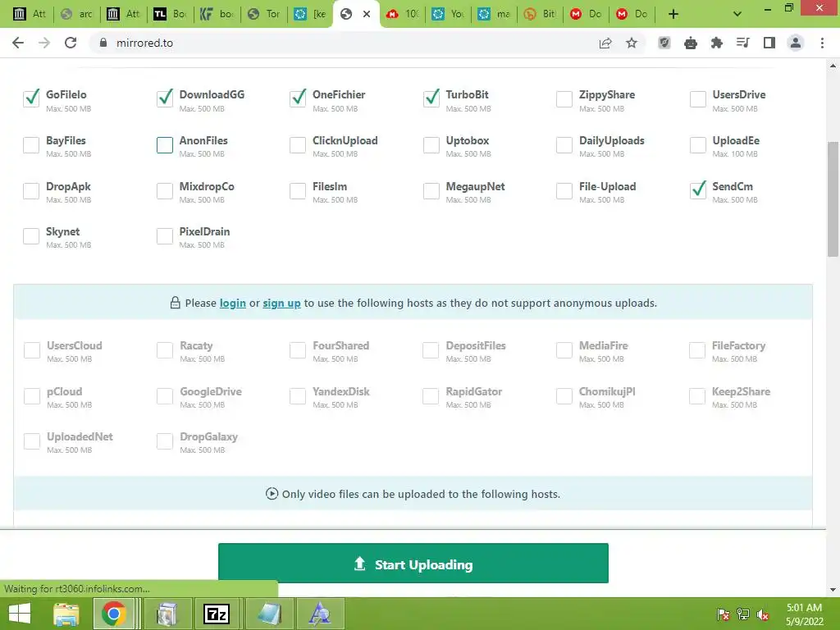The height and width of the screenshot is (630, 840).
Task: Tick the BayFiles checkbox
Action: pos(31,144)
